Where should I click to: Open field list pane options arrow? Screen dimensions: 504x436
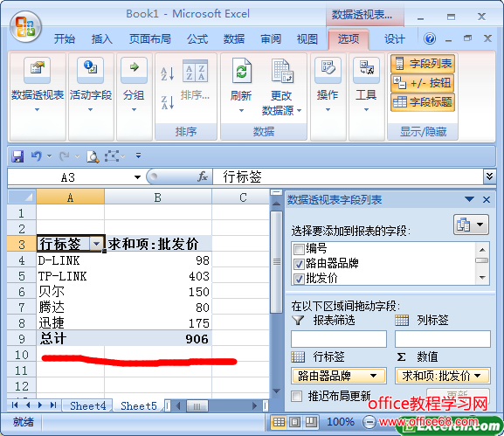469,199
